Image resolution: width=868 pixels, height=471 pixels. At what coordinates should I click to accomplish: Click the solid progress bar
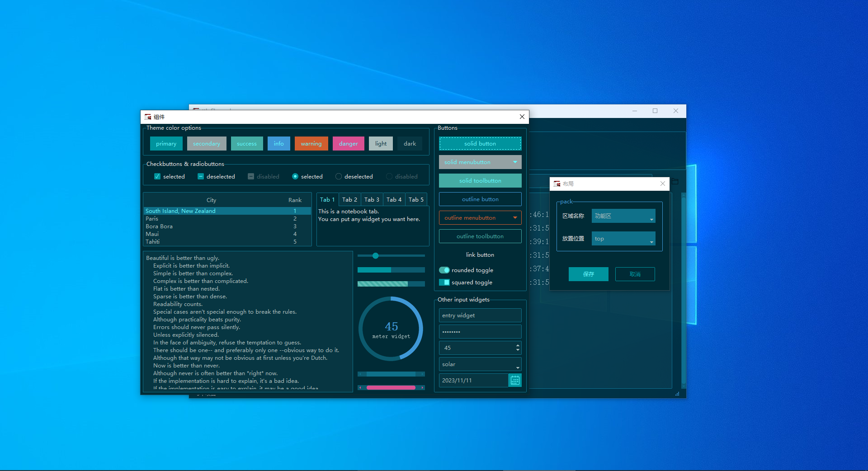coord(391,270)
